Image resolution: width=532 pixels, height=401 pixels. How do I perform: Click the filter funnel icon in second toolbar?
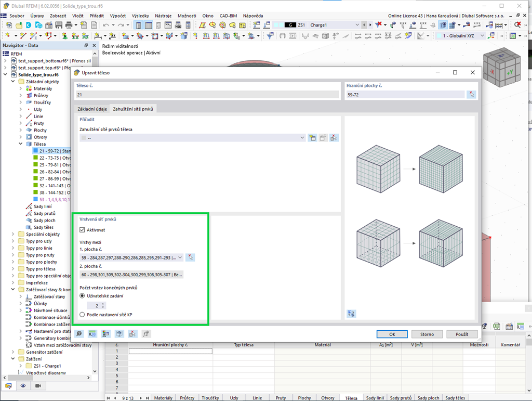click(x=270, y=36)
